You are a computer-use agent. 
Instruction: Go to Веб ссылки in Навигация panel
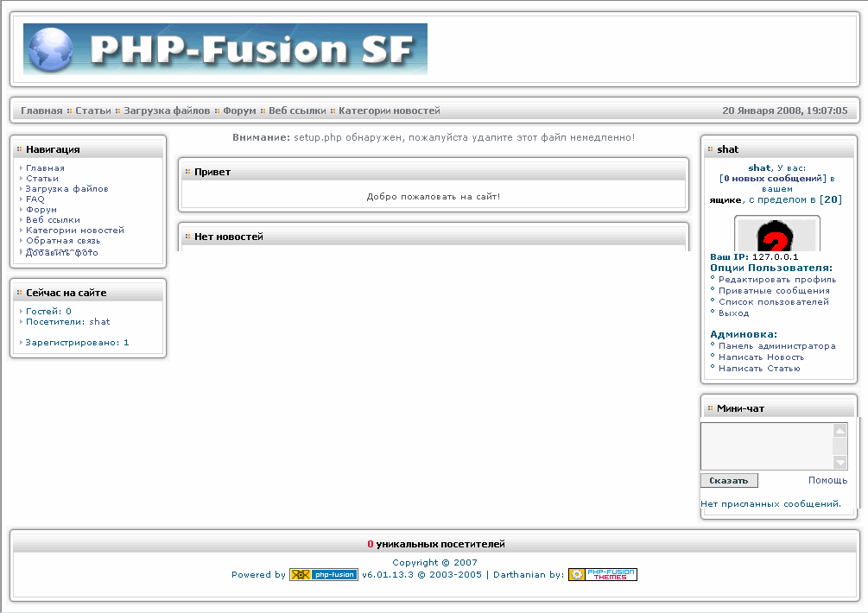[x=54, y=220]
